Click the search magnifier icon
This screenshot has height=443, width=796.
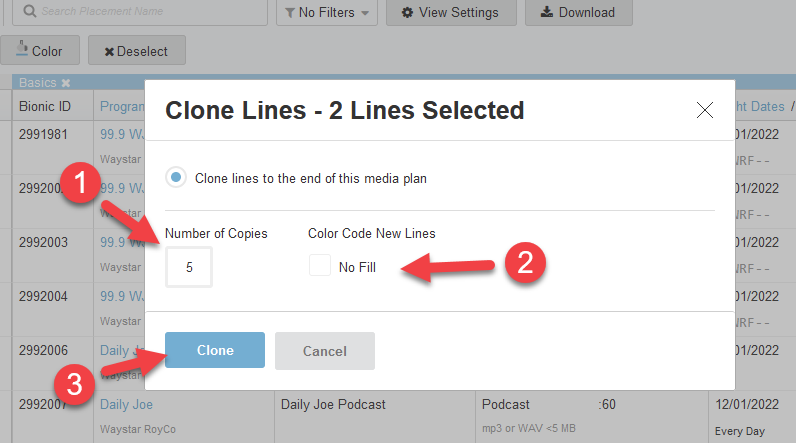30,12
